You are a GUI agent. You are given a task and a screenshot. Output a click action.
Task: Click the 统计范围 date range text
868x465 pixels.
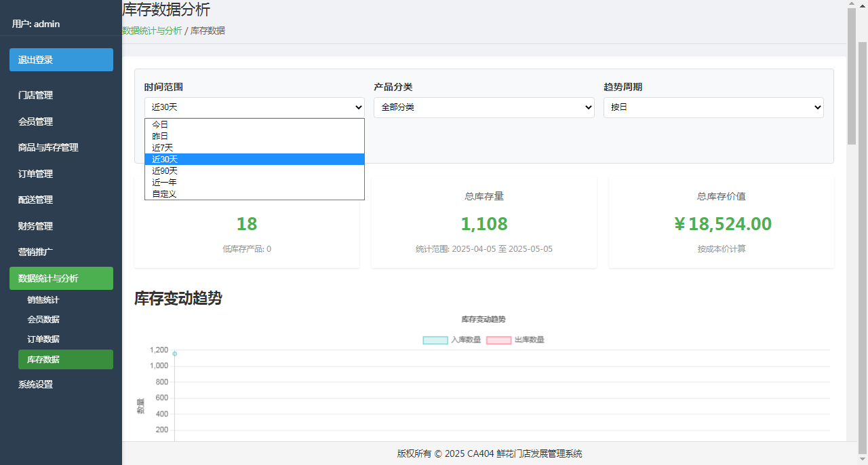point(484,249)
